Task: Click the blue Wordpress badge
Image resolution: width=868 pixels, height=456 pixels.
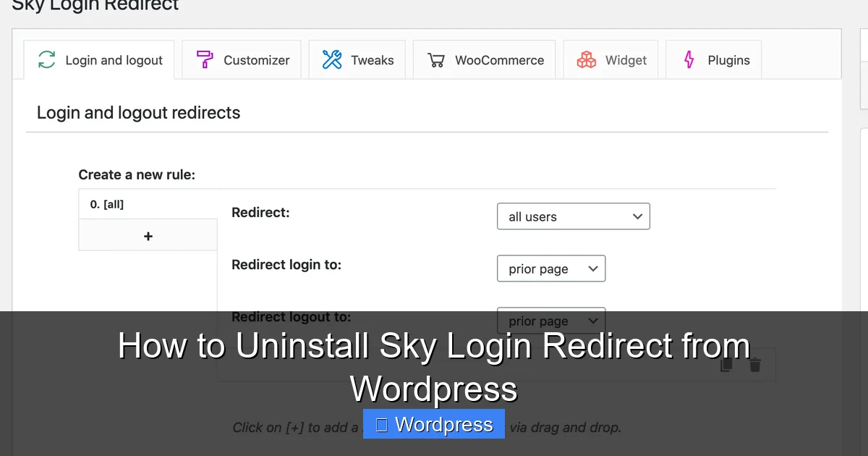Action: (x=433, y=424)
